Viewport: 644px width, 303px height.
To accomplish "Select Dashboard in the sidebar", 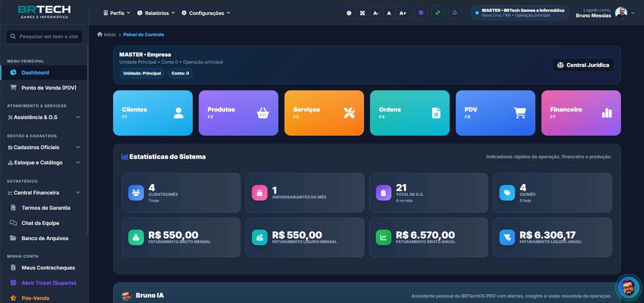I will coord(44,72).
